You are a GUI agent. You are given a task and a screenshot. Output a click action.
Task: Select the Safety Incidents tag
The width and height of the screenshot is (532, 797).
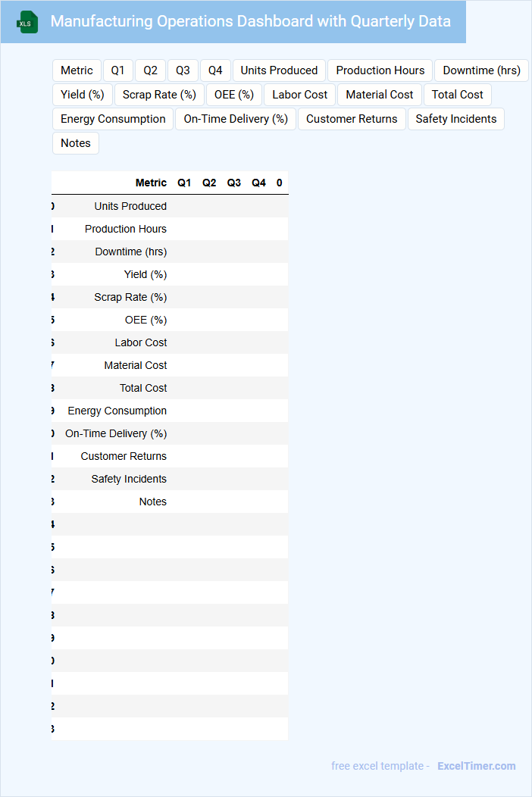click(x=455, y=119)
